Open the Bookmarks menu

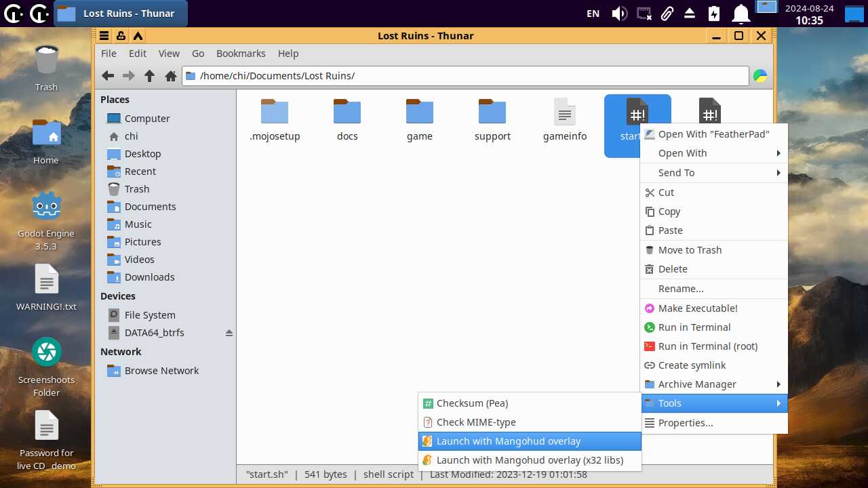click(241, 54)
